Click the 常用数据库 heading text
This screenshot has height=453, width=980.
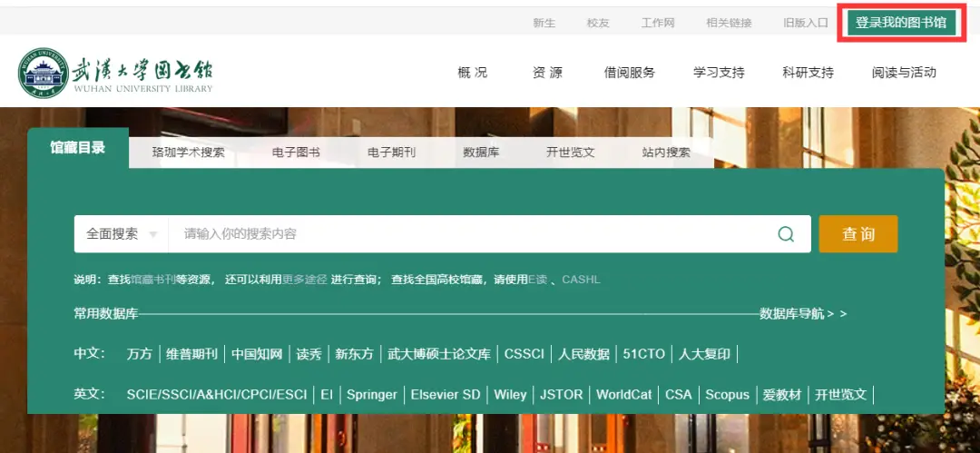coord(105,314)
